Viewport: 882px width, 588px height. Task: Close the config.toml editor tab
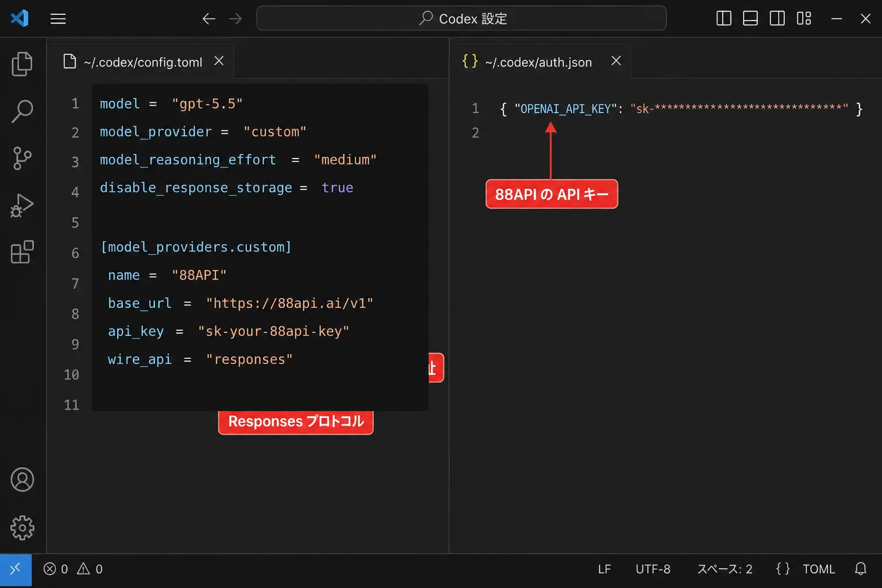219,61
